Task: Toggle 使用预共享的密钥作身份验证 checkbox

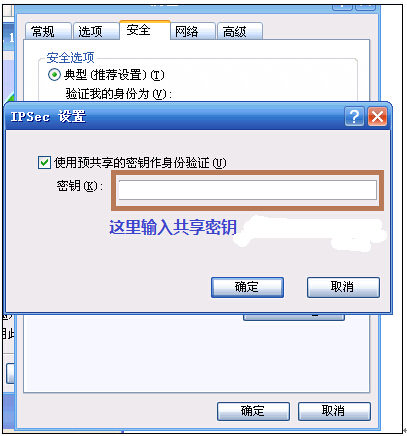Action: (44, 163)
